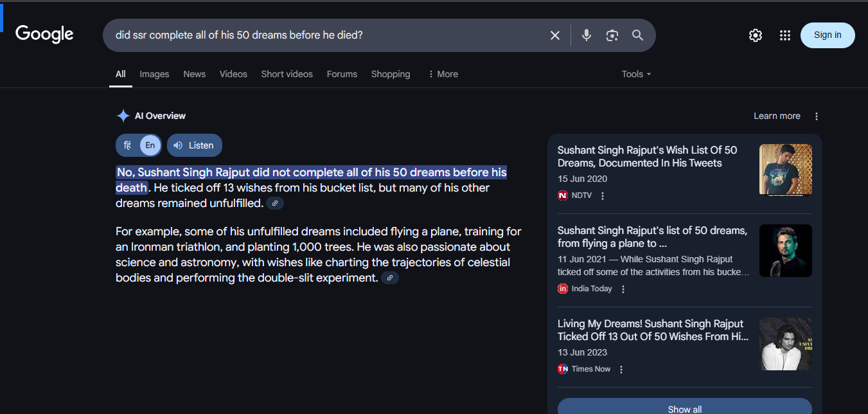Screen dimensions: 868x414
Task: Open three-dot menu beside Times Now source
Action: click(x=621, y=370)
